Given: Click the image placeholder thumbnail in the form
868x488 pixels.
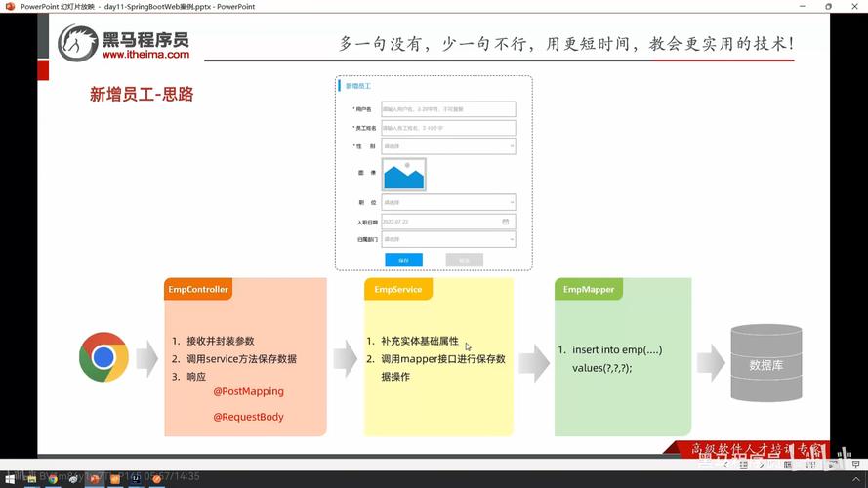Looking at the screenshot, I should [x=403, y=175].
